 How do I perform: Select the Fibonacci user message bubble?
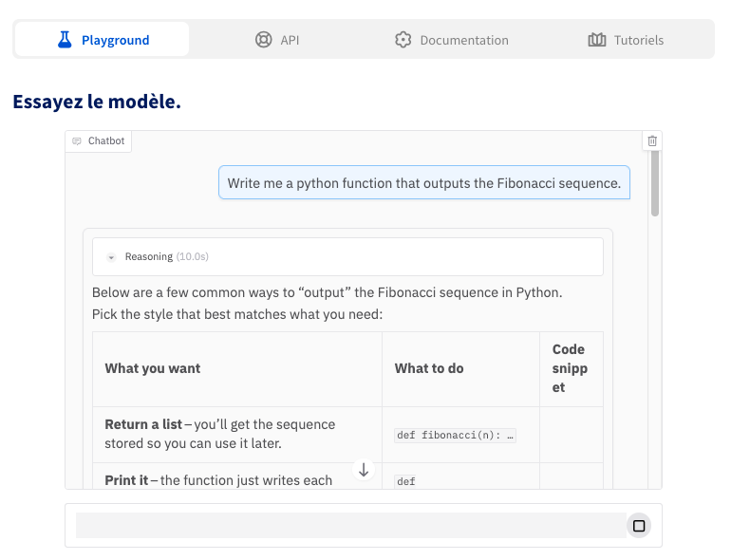pyautogui.click(x=423, y=183)
